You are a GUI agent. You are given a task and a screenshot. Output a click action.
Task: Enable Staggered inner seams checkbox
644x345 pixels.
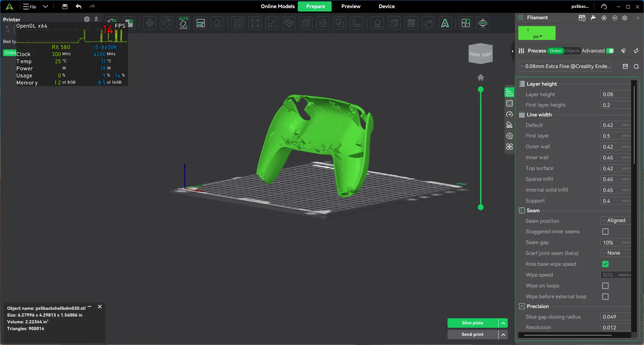pos(605,232)
